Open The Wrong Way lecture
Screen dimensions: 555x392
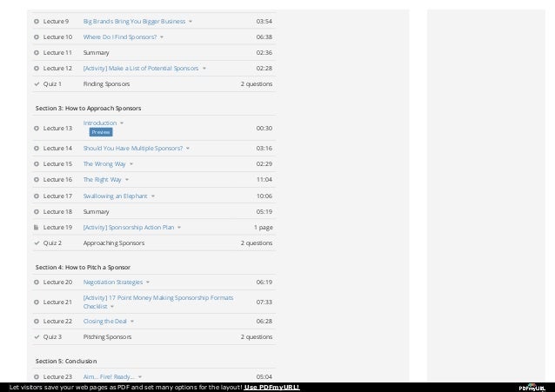click(104, 164)
